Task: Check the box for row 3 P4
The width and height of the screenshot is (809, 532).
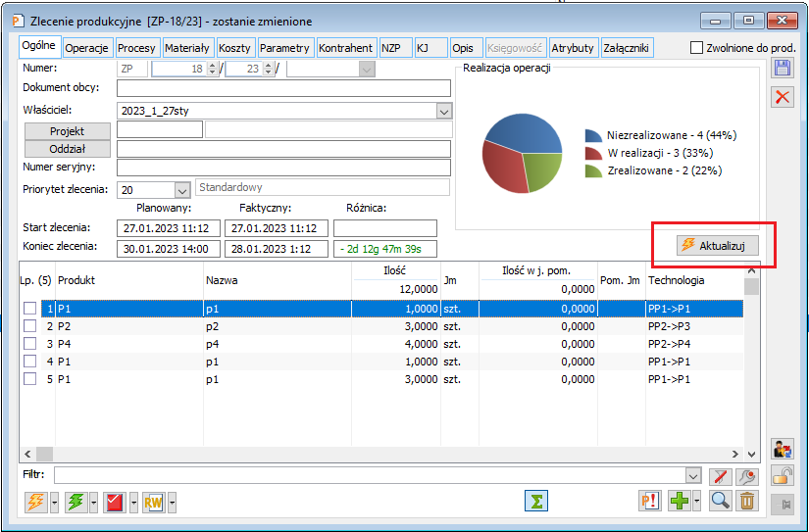Action: (30, 343)
